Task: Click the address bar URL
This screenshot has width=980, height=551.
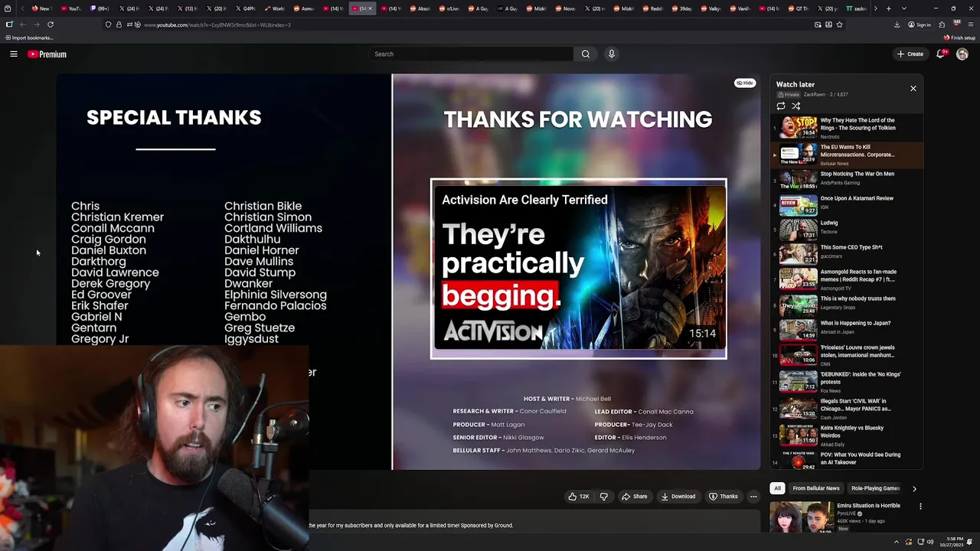Action: click(217, 24)
